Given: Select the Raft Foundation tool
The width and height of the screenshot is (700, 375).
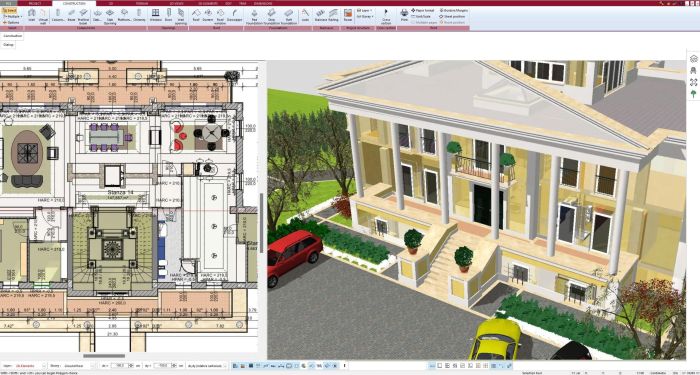Looking at the screenshot, I should click(x=289, y=16).
